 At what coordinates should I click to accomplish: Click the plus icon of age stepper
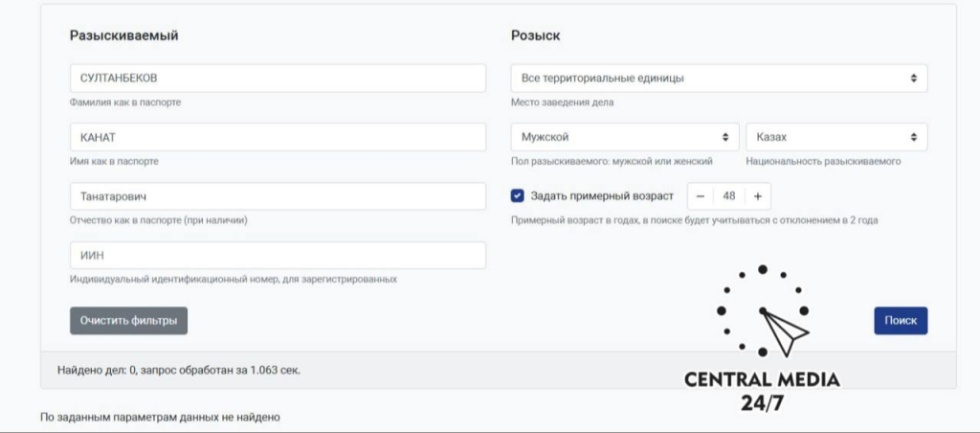point(758,196)
